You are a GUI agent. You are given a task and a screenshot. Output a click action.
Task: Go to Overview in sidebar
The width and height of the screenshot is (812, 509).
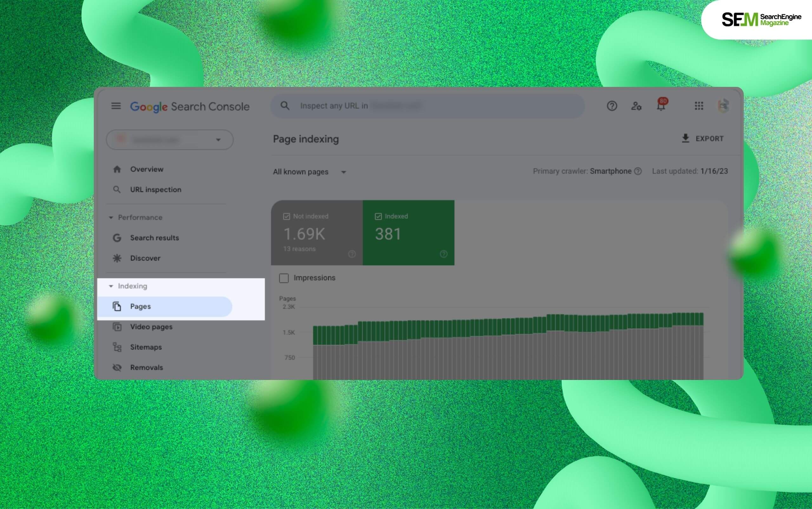tap(147, 169)
